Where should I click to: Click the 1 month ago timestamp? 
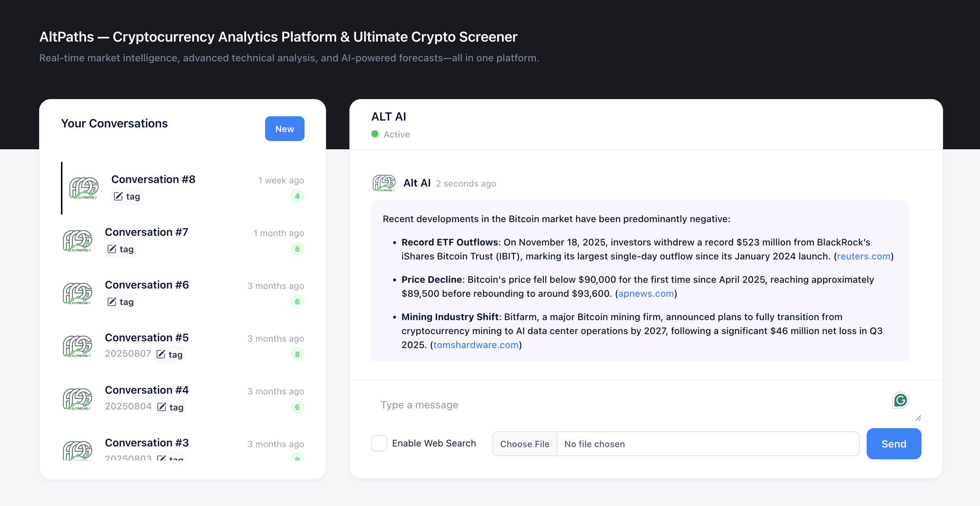pyautogui.click(x=279, y=233)
